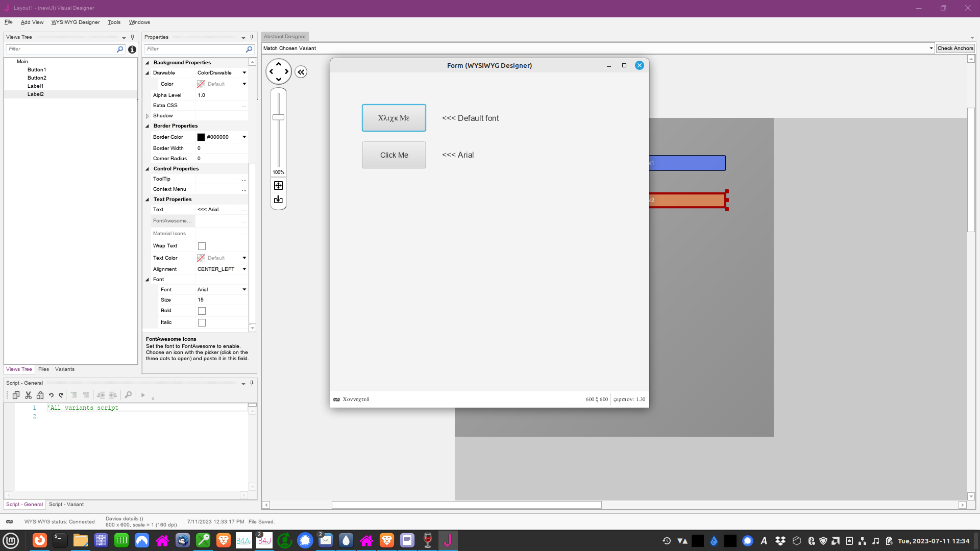Click the undo icon in Script toolbar
This screenshot has height=551, width=980.
point(51,395)
